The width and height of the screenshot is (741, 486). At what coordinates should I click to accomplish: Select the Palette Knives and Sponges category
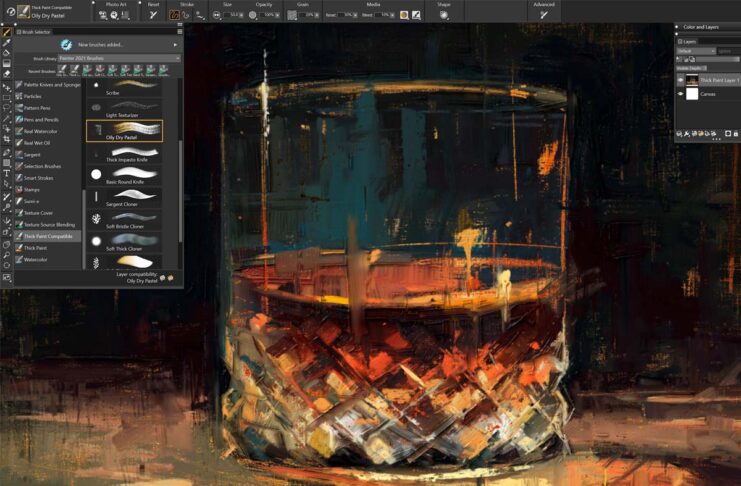pyautogui.click(x=48, y=85)
